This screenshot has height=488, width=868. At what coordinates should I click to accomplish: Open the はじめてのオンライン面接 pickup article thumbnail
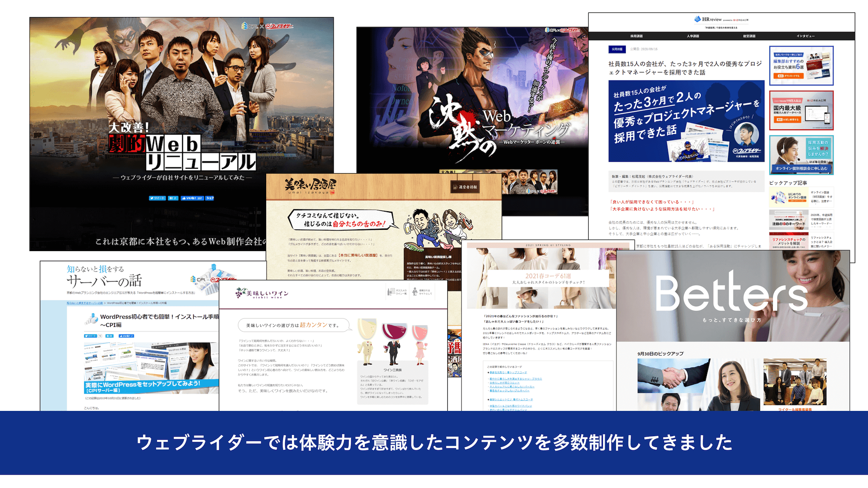click(789, 198)
